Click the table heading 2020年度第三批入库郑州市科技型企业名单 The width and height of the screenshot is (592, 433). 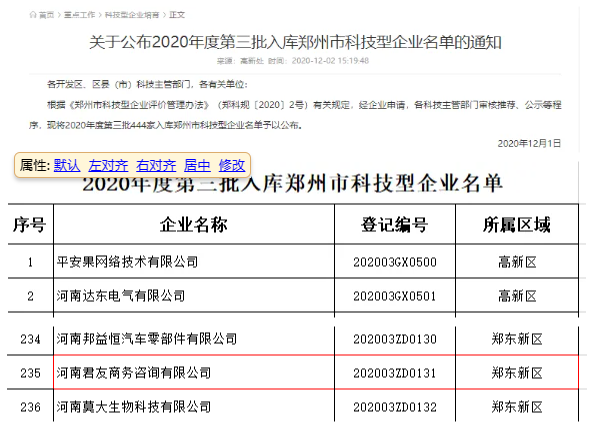click(293, 184)
